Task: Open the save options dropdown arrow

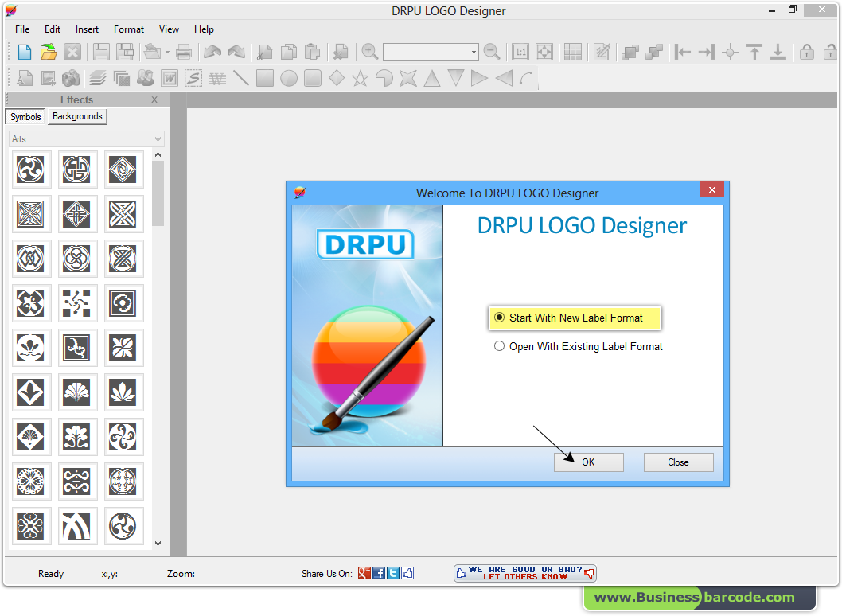Action: (x=166, y=52)
